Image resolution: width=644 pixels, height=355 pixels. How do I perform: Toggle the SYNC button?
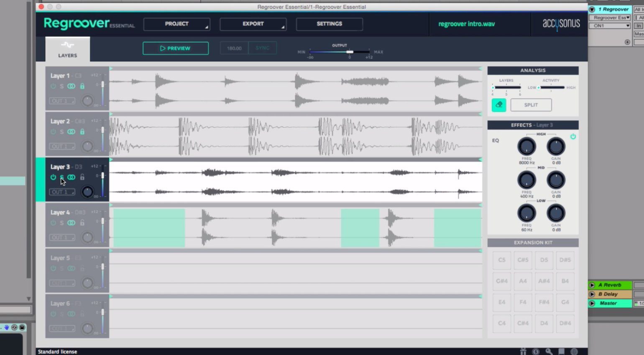[x=263, y=48]
